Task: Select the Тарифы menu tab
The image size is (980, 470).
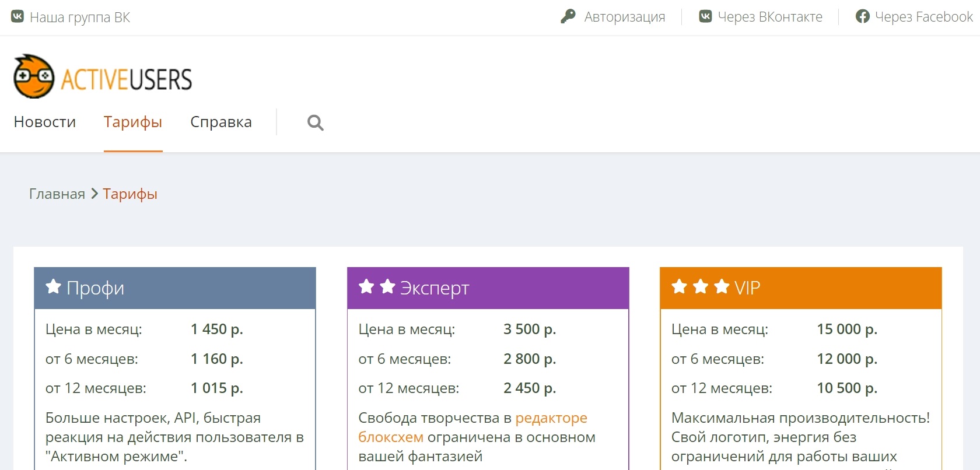Action: click(133, 122)
